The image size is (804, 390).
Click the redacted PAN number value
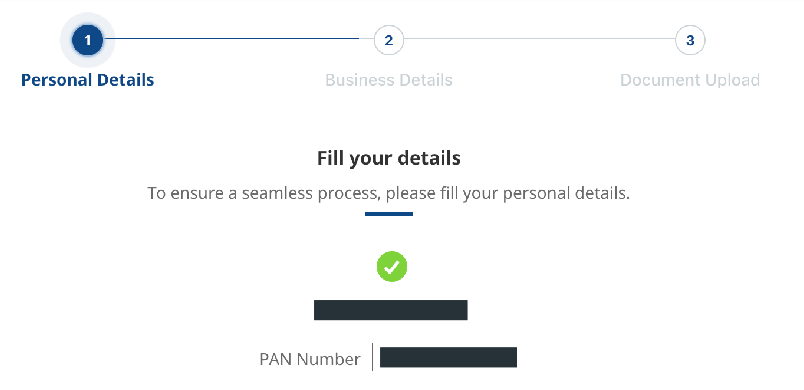click(448, 357)
